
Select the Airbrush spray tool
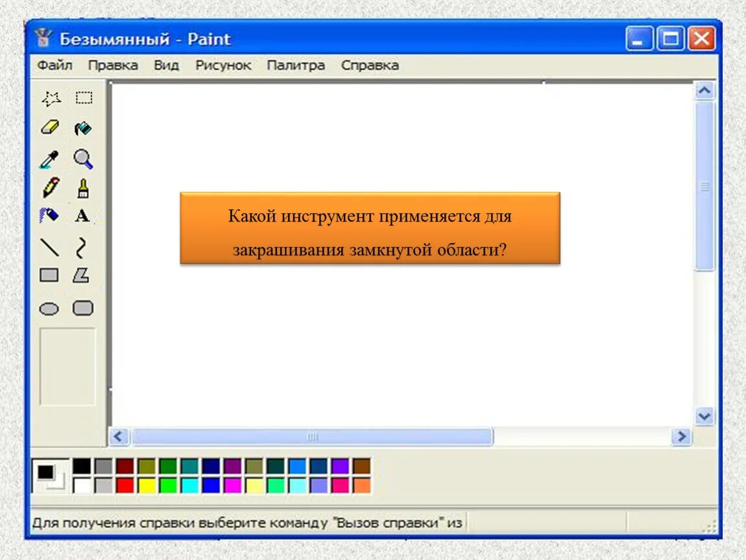point(49,215)
